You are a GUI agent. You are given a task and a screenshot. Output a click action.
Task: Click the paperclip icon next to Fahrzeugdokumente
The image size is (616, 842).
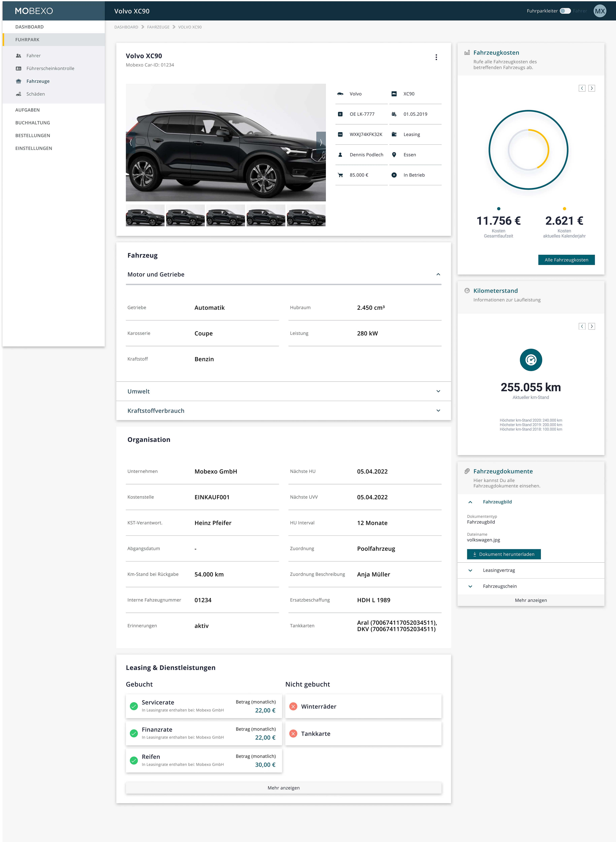(x=467, y=471)
